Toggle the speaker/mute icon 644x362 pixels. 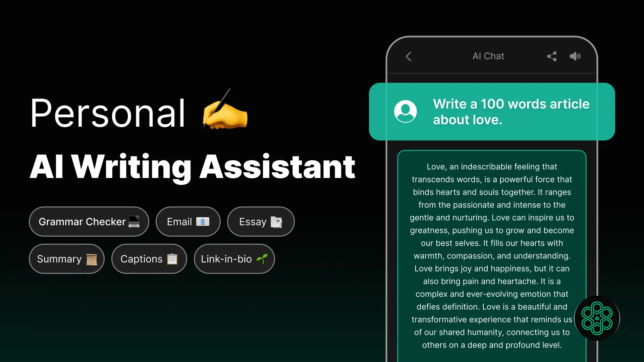point(575,56)
